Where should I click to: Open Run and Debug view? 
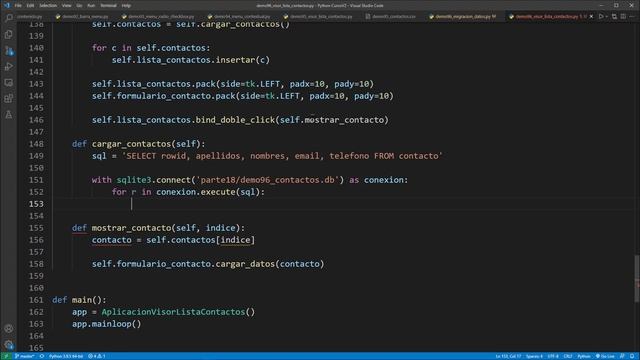(x=9, y=67)
